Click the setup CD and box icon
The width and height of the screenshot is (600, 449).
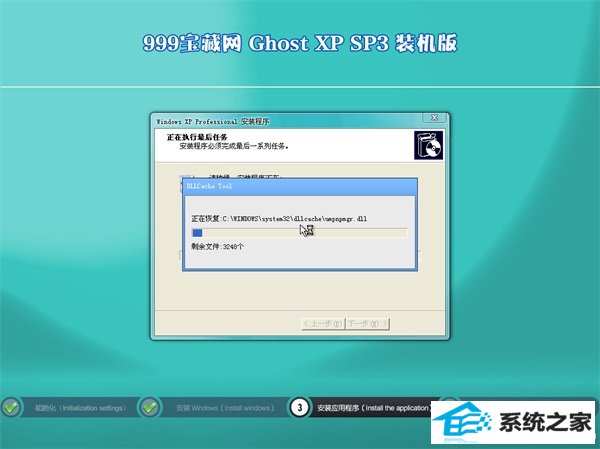pos(429,145)
